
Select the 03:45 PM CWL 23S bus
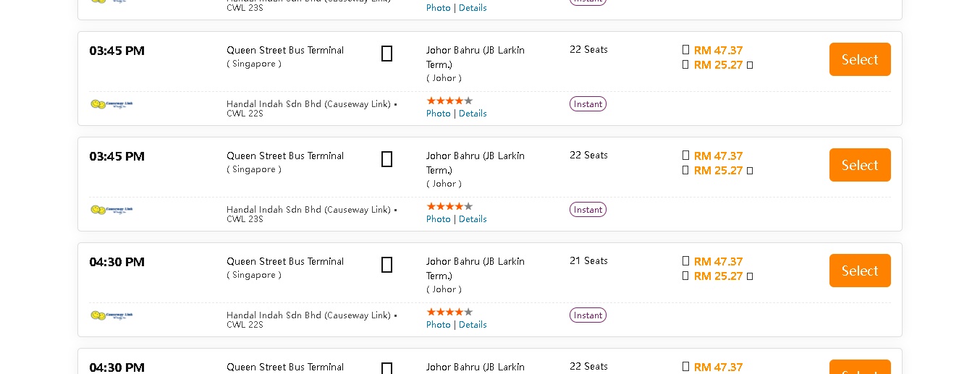coord(860,165)
